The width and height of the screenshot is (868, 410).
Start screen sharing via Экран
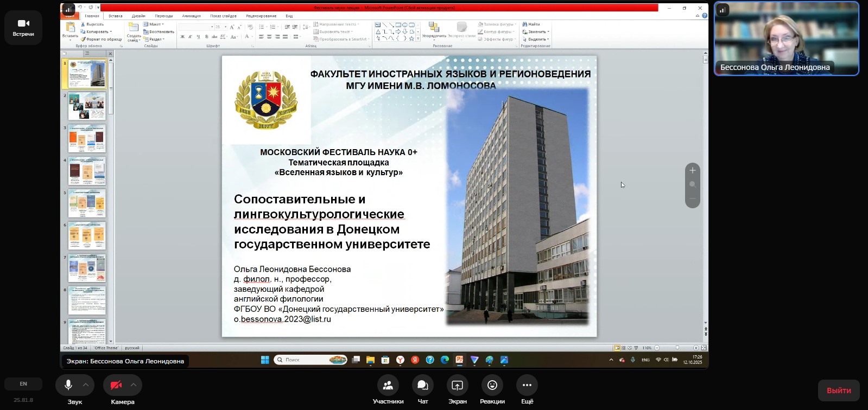click(458, 386)
